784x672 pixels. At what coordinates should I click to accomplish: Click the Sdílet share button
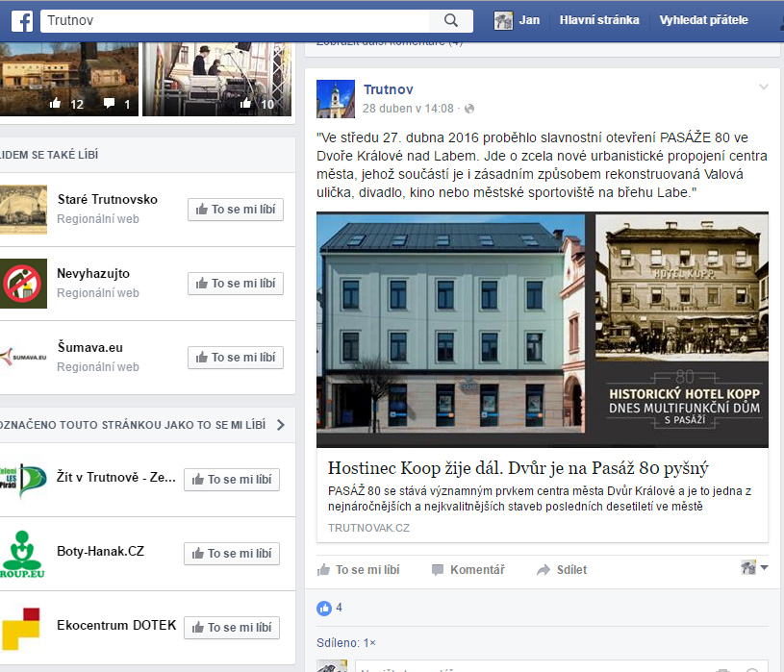point(562,570)
